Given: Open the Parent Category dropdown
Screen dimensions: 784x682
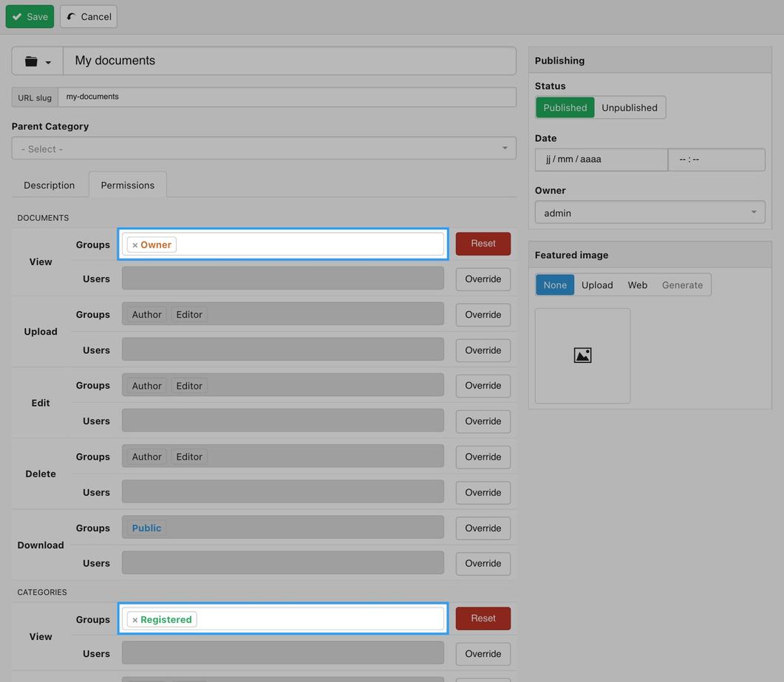Looking at the screenshot, I should [x=264, y=149].
